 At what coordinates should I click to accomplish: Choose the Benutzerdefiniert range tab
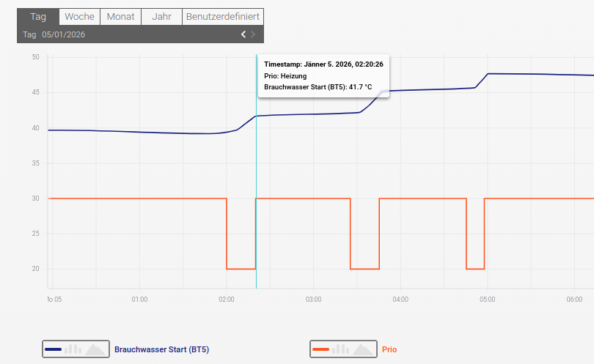pyautogui.click(x=222, y=17)
